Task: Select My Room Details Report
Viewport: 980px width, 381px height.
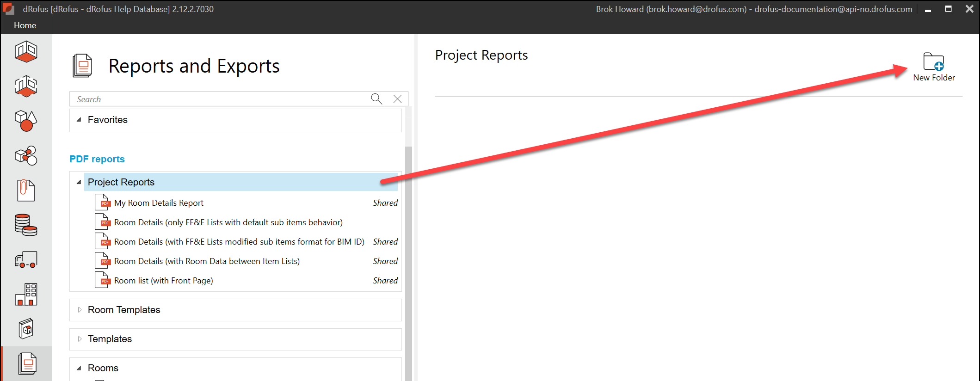Action: coord(159,203)
